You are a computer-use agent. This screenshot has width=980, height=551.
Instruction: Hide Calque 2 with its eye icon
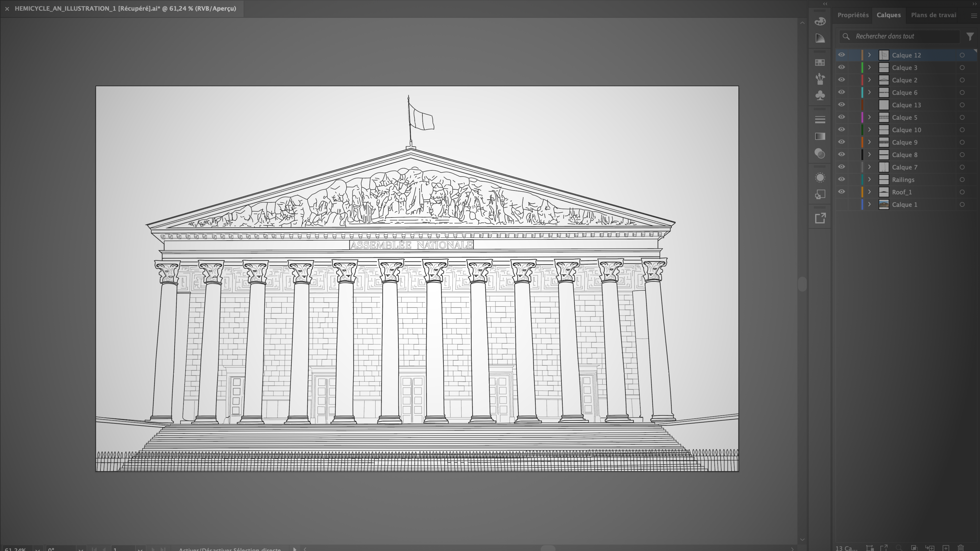pyautogui.click(x=841, y=80)
